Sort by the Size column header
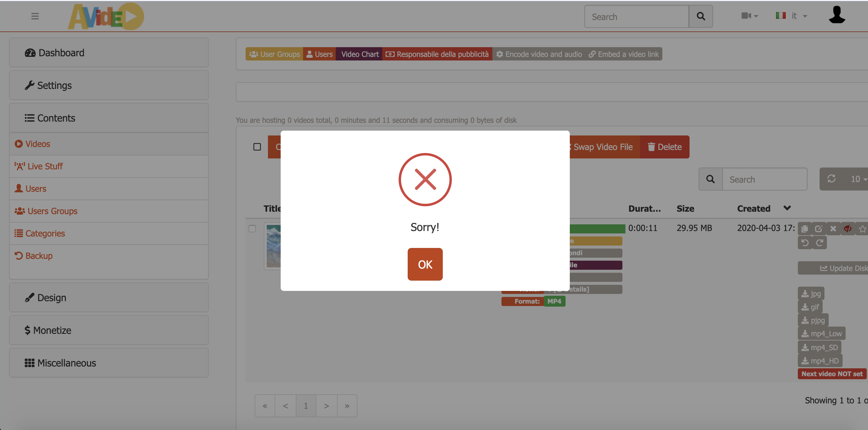The height and width of the screenshot is (430, 868). click(x=685, y=208)
